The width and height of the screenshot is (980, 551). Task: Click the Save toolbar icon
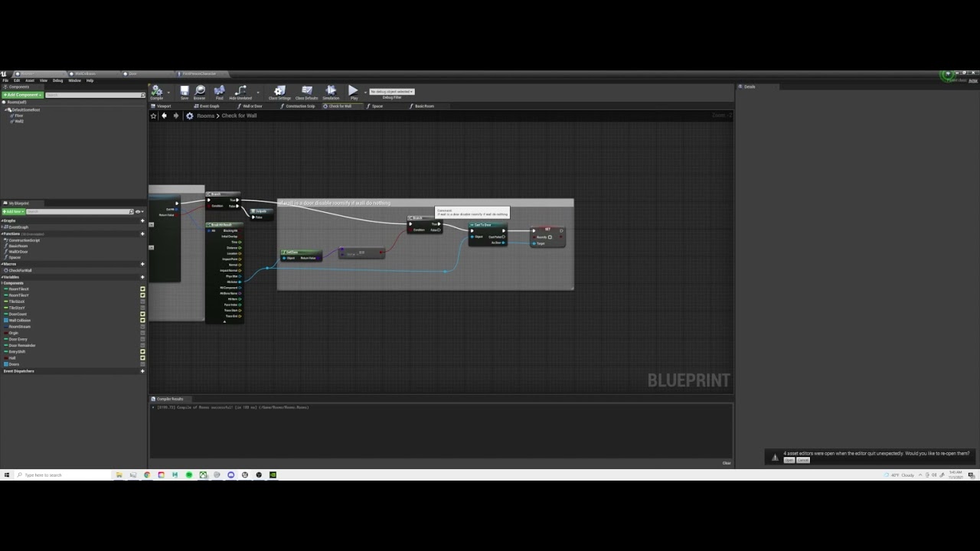click(185, 91)
